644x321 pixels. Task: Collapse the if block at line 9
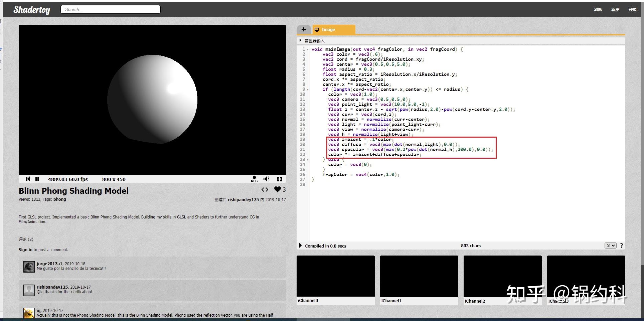pos(308,90)
